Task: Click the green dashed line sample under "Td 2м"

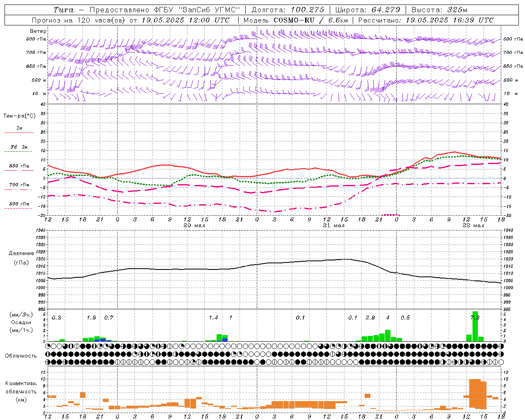Action: pos(18,152)
